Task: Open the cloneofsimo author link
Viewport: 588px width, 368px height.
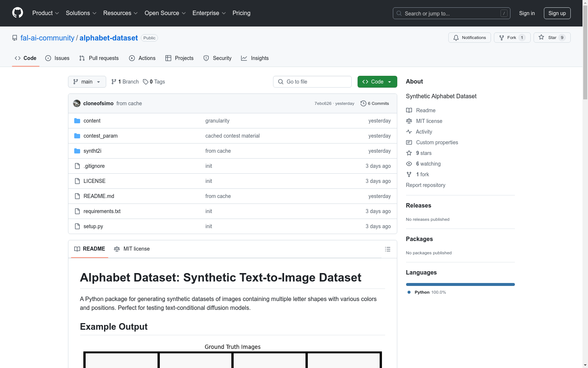Action: (x=98, y=103)
